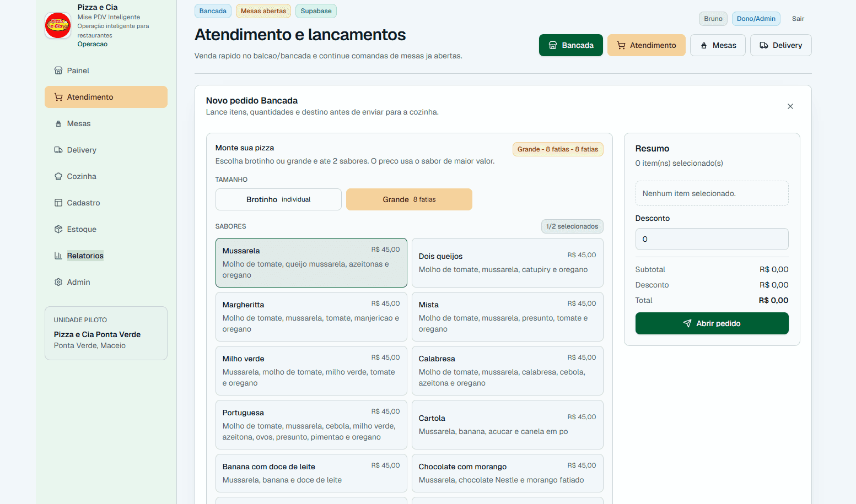Screen dimensions: 856x504
Task: Select the Mista flavor
Action: (x=508, y=317)
